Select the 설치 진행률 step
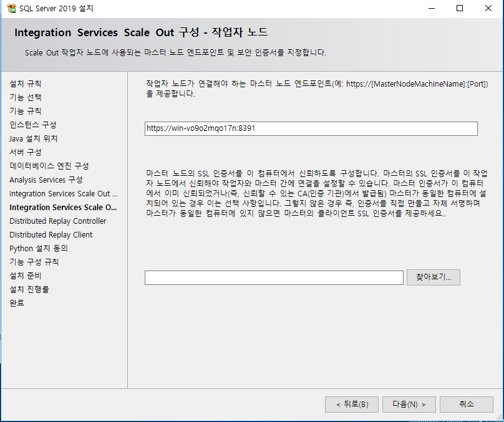504x422 pixels. tap(29, 289)
